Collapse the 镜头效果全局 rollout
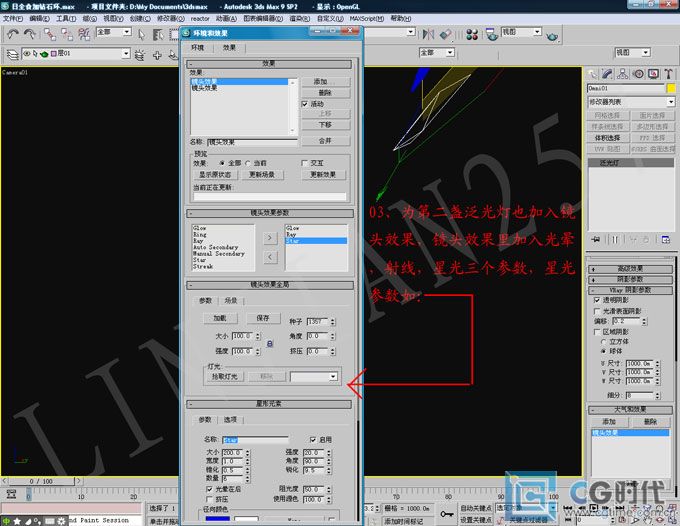Screen dimensions: 680x526 pyautogui.click(x=270, y=285)
